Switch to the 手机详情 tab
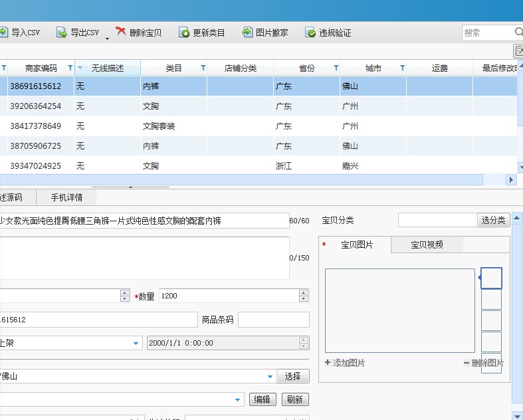The image size is (523, 420). tap(66, 197)
